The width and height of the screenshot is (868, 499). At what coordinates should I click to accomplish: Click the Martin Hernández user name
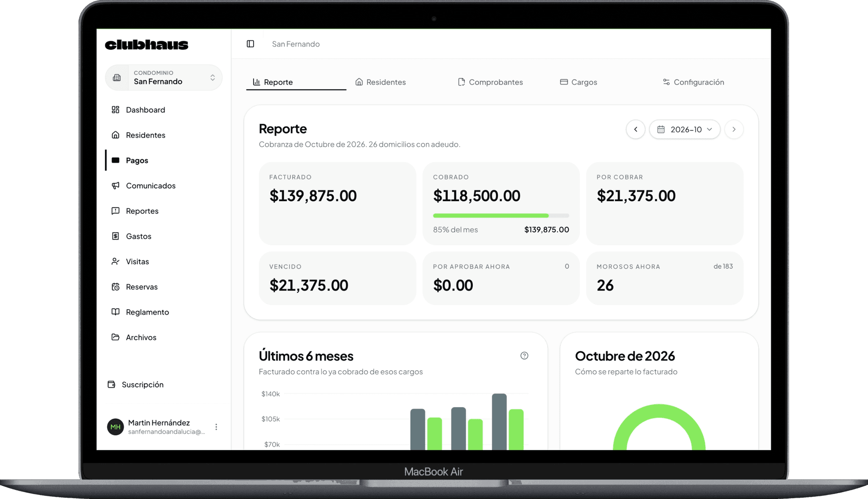coord(159,423)
